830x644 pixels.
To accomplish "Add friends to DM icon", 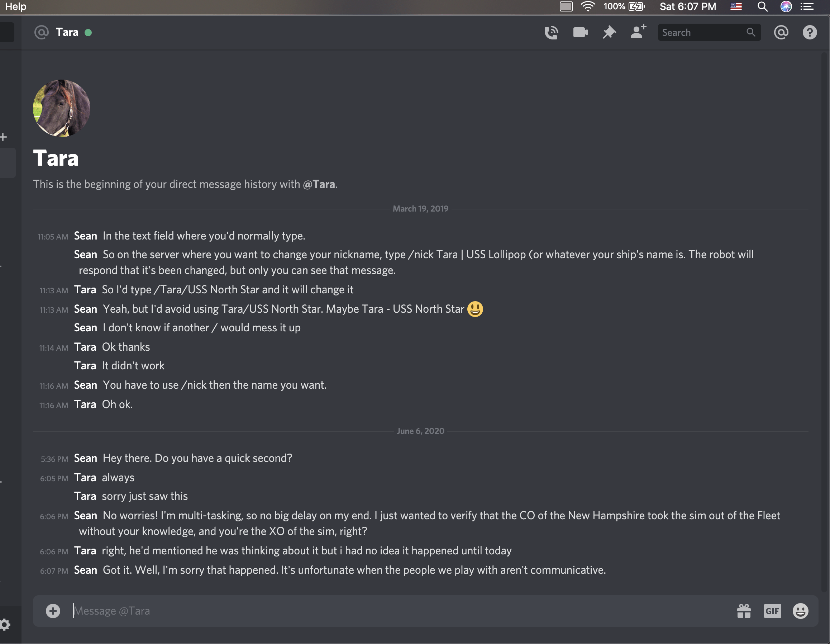I will (639, 32).
